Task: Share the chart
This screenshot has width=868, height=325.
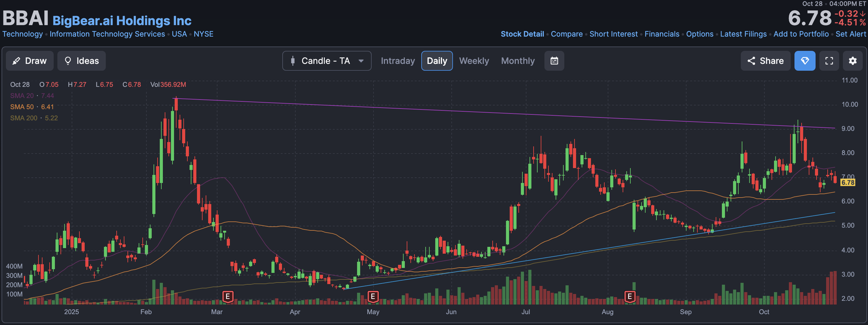Action: point(765,60)
